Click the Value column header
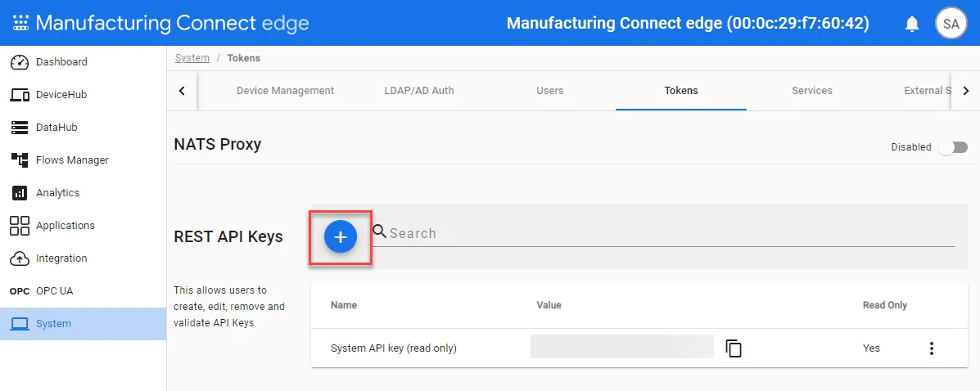The width and height of the screenshot is (980, 391). coord(549,305)
